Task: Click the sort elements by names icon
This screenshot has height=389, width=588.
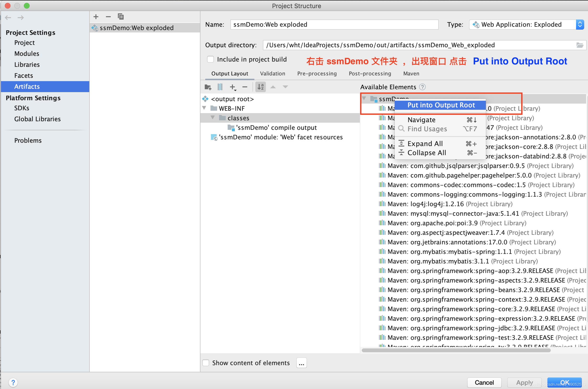Action: click(260, 87)
